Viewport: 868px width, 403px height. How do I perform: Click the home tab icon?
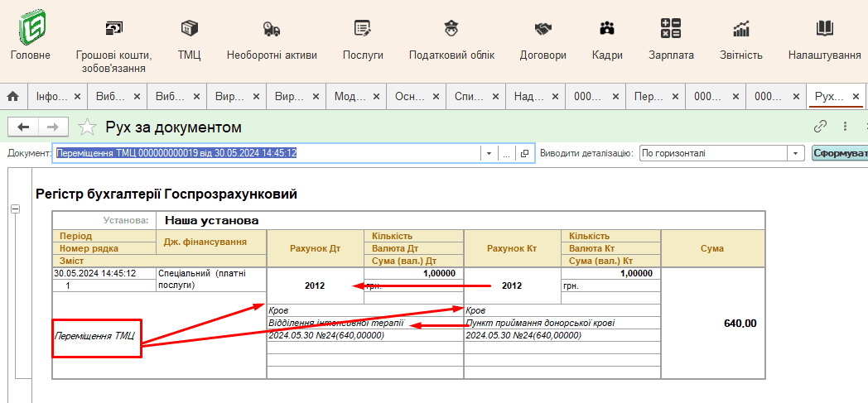point(13,97)
